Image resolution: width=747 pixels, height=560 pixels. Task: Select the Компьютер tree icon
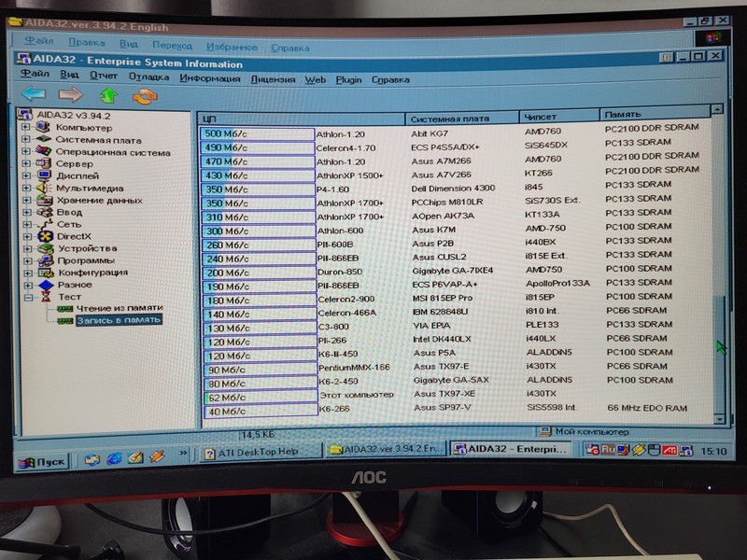(43, 127)
